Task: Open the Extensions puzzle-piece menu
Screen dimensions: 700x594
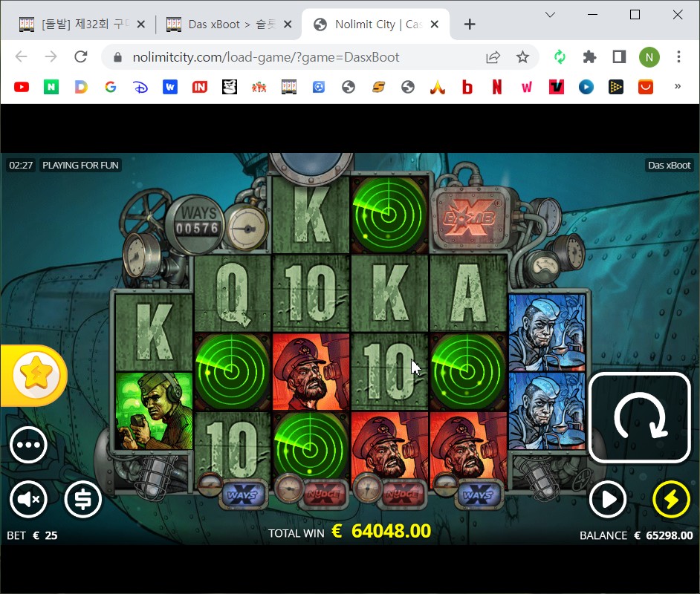Action: [589, 57]
